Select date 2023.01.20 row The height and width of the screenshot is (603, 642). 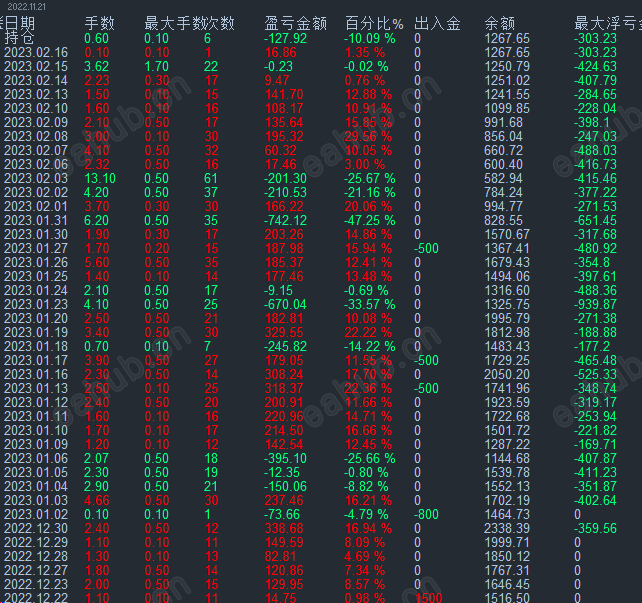[x=36, y=318]
